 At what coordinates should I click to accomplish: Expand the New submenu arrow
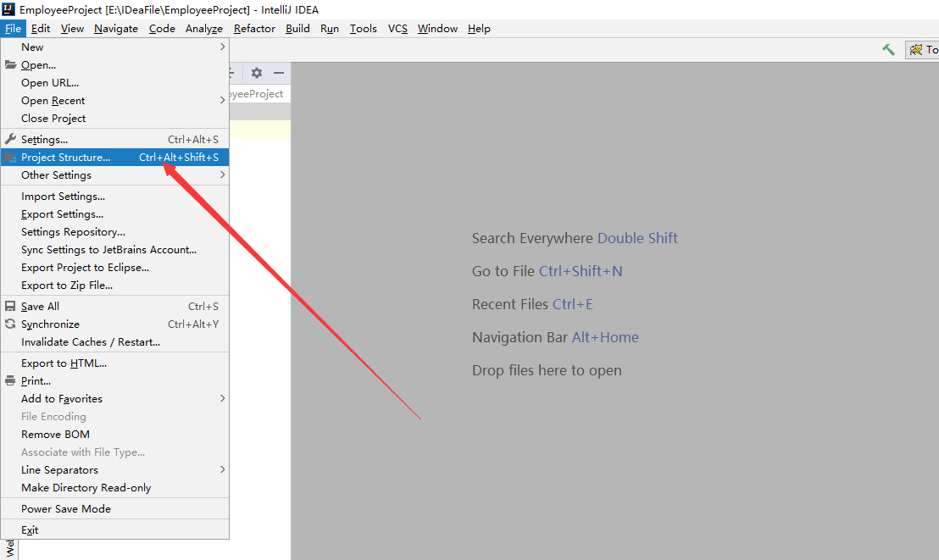tap(223, 47)
